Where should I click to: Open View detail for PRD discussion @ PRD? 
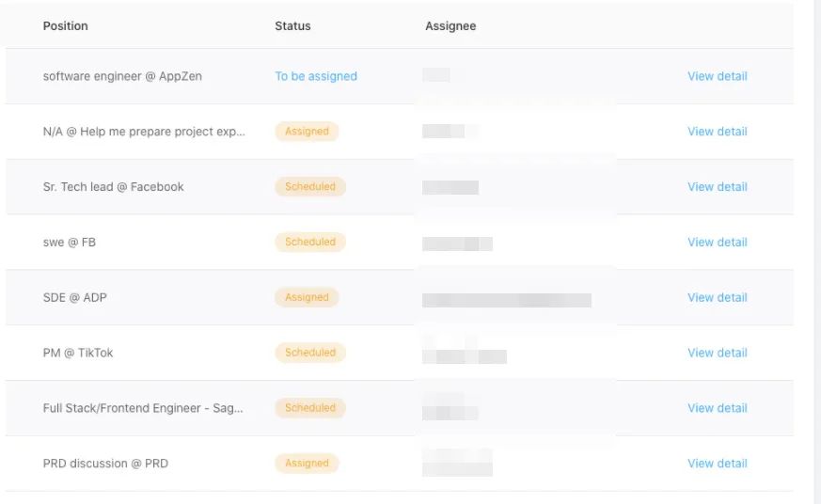coord(717,464)
